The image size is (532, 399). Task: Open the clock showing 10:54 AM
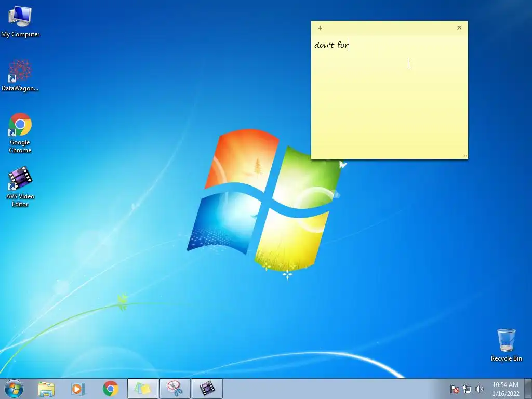506,389
